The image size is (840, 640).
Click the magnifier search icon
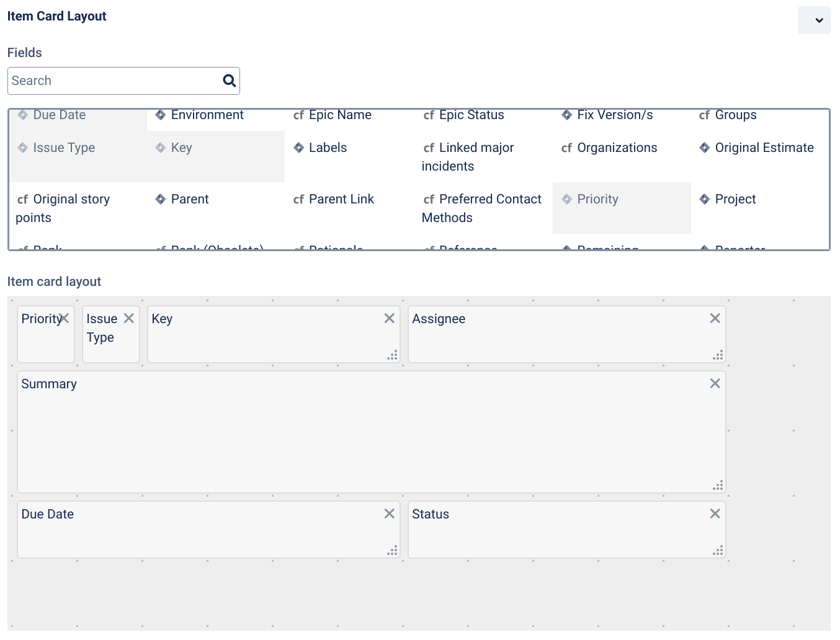[230, 81]
